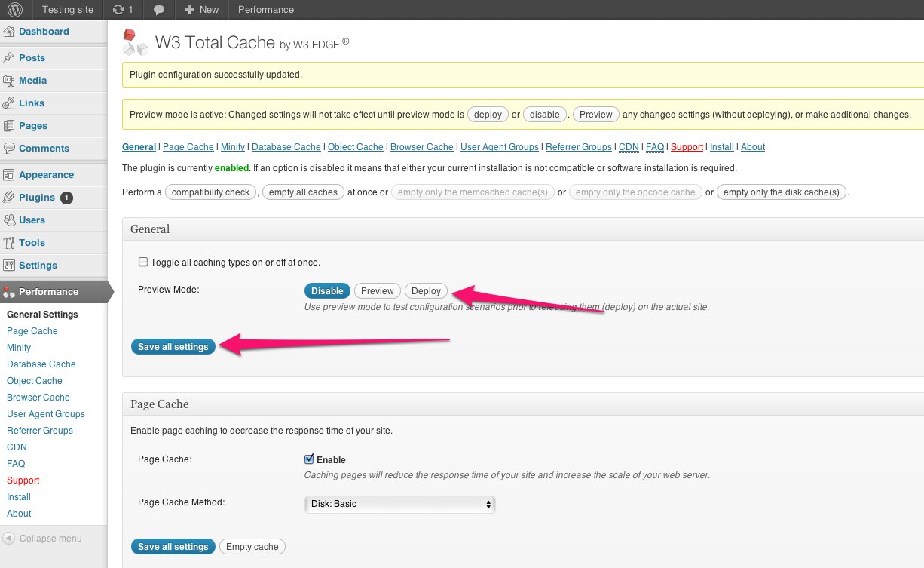The image size is (924, 568).
Task: Open General Settings in Performance submenu
Action: click(x=42, y=315)
